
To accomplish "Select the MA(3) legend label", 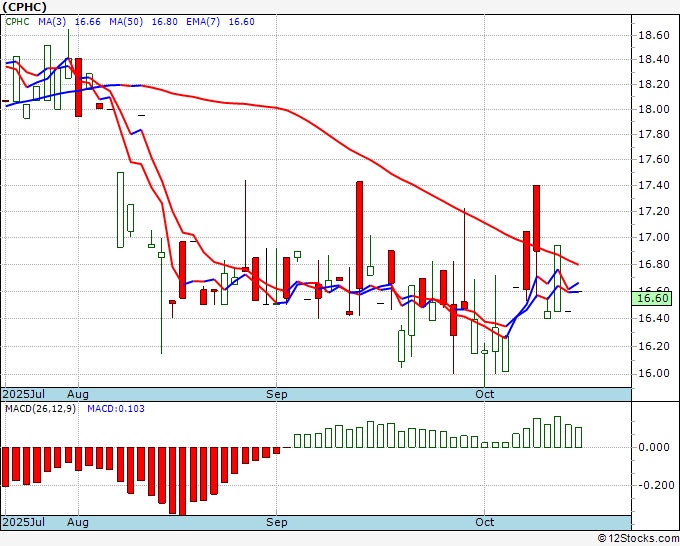I will [52, 22].
